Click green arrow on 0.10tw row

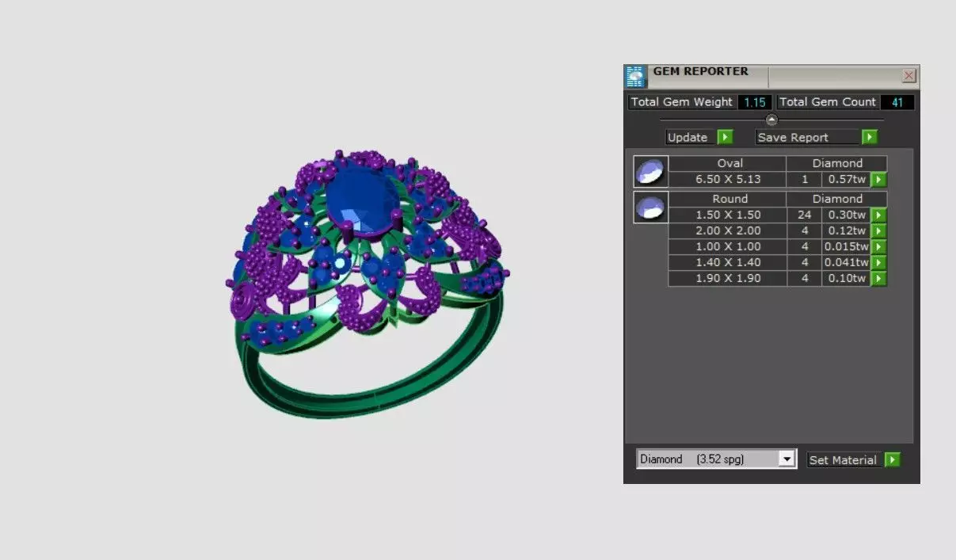tap(878, 279)
